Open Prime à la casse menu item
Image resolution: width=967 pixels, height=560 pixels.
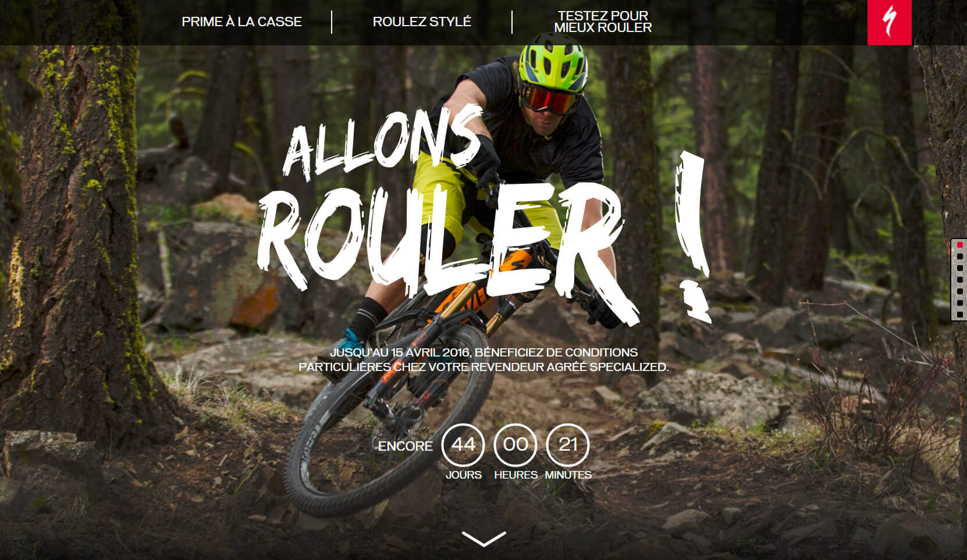point(241,22)
